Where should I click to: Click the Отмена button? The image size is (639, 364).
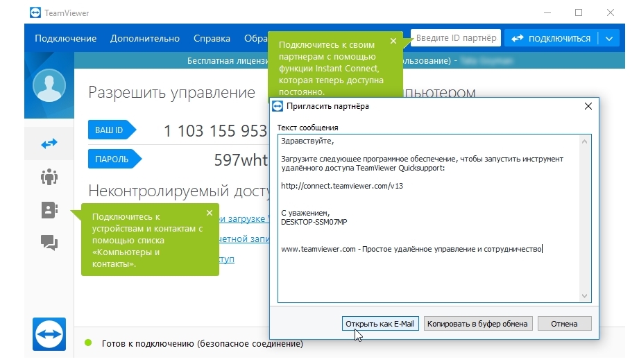coord(565,324)
